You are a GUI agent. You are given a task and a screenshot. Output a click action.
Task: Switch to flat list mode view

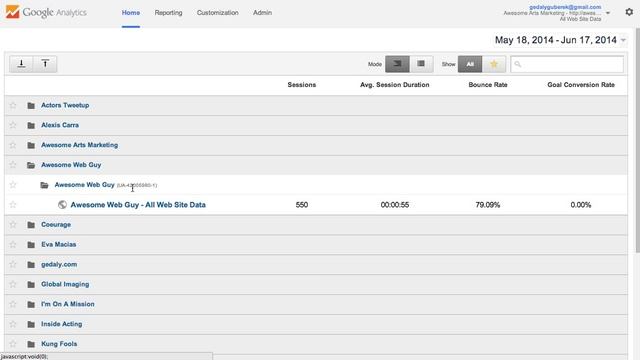[x=421, y=64]
